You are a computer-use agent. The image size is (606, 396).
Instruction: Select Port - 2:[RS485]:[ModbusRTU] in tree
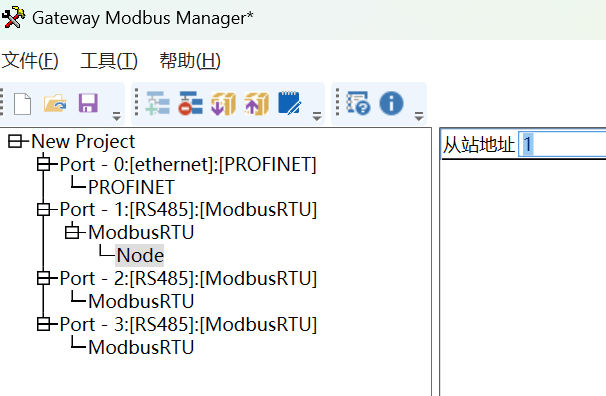pos(188,278)
